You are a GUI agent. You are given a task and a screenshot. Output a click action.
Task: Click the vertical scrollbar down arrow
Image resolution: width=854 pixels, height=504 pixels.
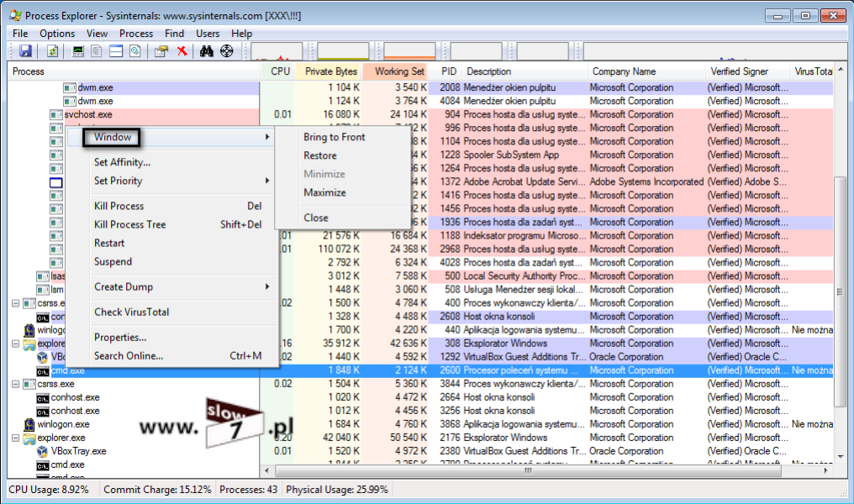(x=841, y=457)
